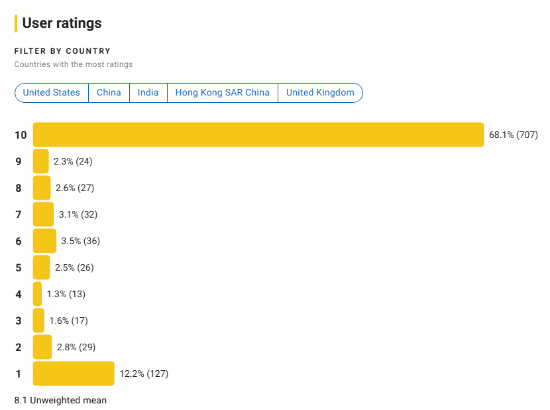
Task: Select the China country filter
Action: coord(109,93)
